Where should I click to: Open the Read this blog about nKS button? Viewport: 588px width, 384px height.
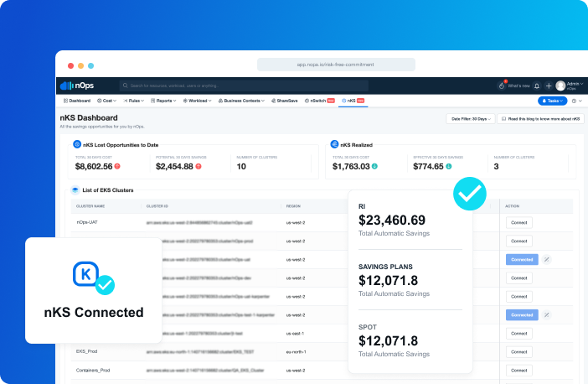pos(540,118)
